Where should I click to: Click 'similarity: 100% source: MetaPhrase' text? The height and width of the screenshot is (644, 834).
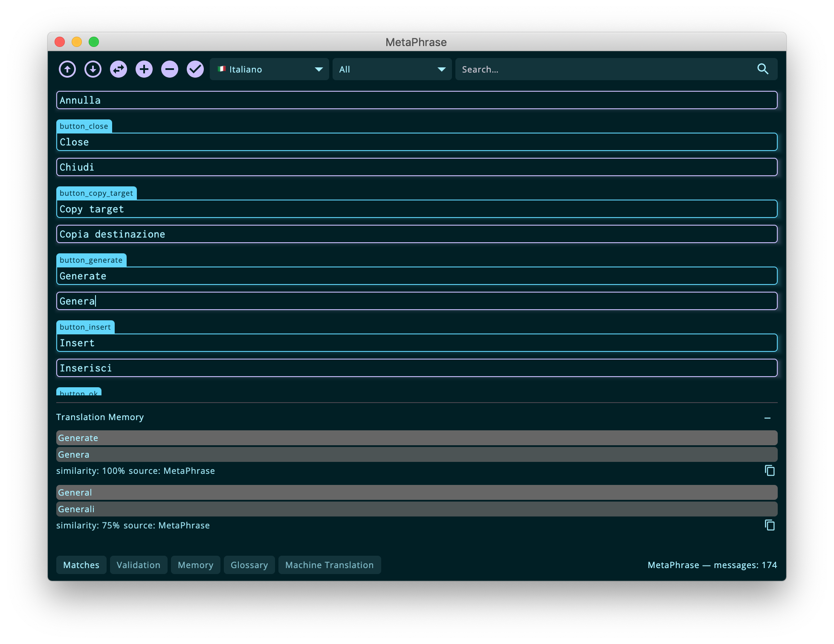(136, 471)
